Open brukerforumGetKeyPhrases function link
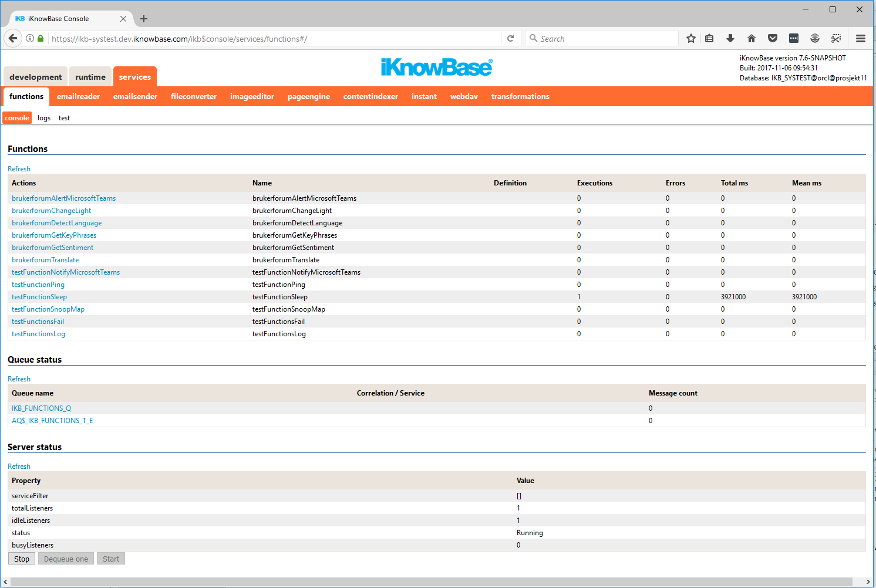The image size is (876, 588). coord(54,235)
